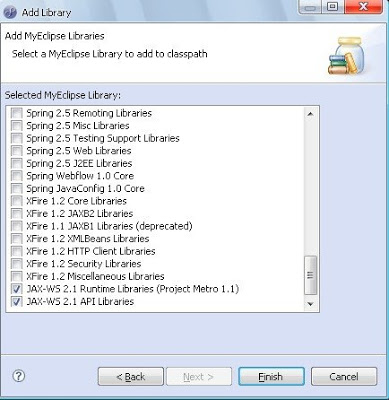Screen dimensions: 389x400
Task: Tick XFire 1.2 Miscellaneous Libraries checkbox
Action: click(16, 276)
